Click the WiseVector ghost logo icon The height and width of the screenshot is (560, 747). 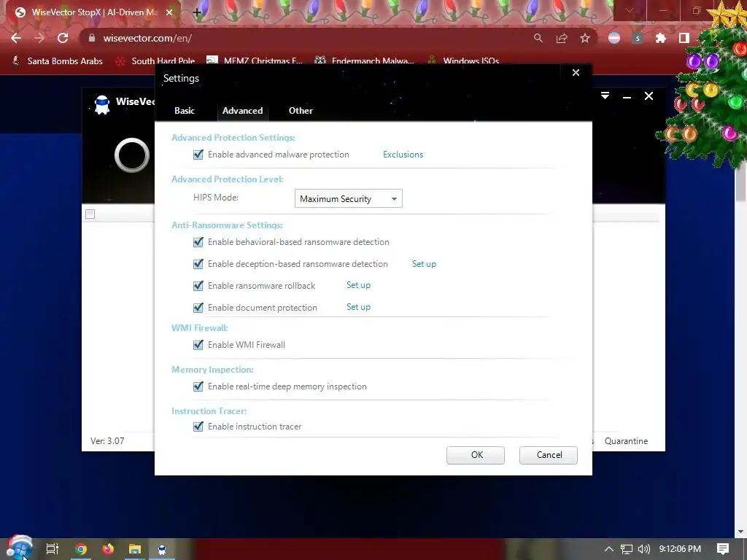pyautogui.click(x=102, y=105)
